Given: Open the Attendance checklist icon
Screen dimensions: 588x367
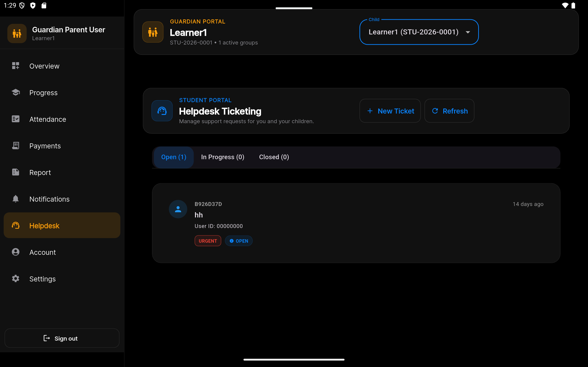Looking at the screenshot, I should (16, 119).
